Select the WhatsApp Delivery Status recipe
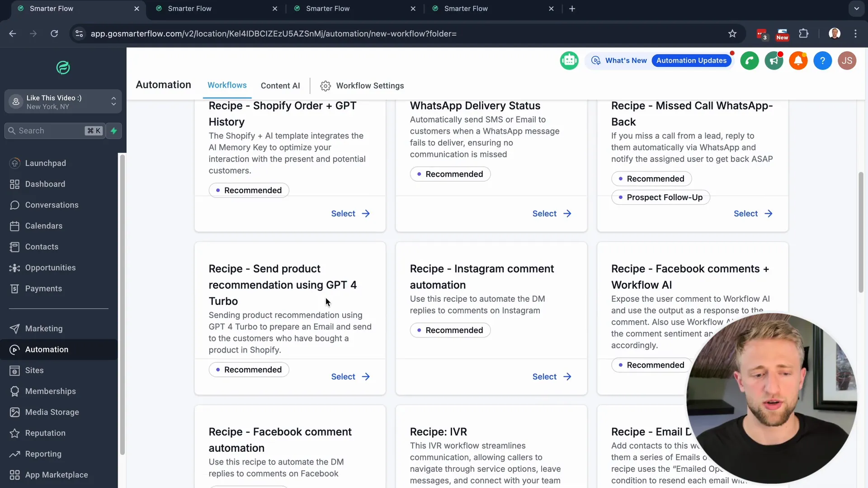This screenshot has width=868, height=488. [x=552, y=214]
